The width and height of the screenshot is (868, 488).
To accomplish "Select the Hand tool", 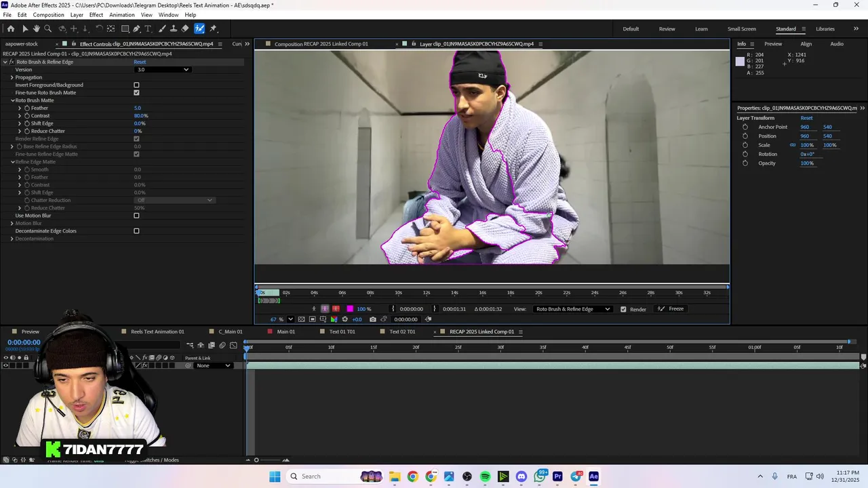I will [x=36, y=28].
